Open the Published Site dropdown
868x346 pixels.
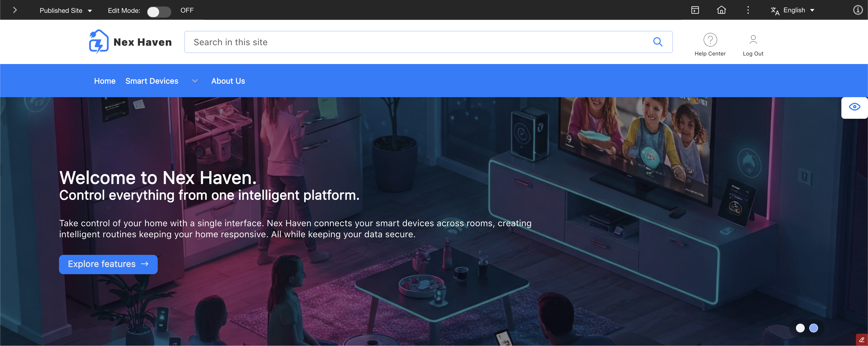[66, 11]
